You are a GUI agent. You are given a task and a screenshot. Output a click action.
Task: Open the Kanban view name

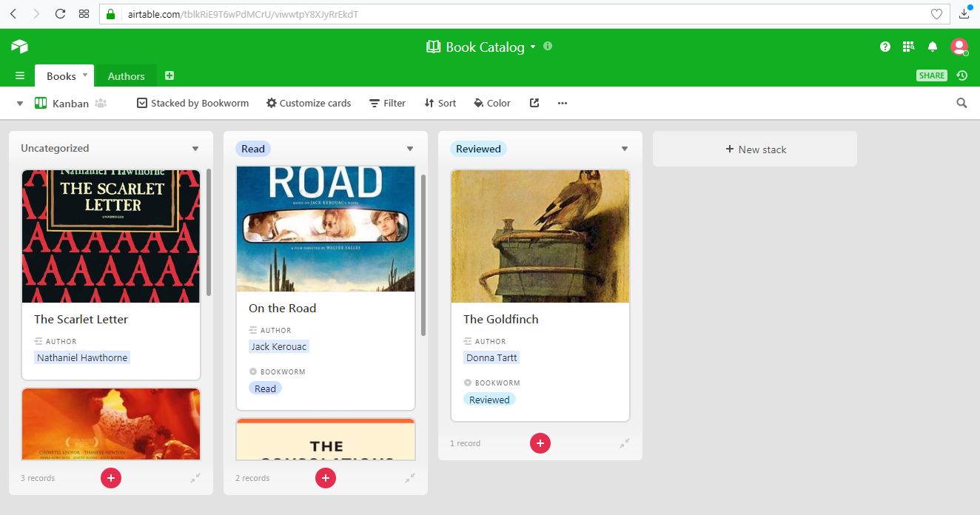pyautogui.click(x=70, y=104)
